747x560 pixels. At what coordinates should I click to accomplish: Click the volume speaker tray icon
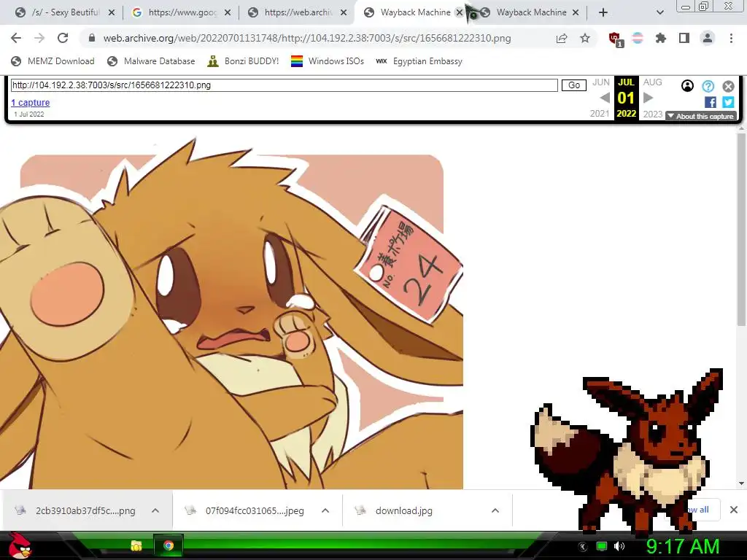pyautogui.click(x=620, y=546)
